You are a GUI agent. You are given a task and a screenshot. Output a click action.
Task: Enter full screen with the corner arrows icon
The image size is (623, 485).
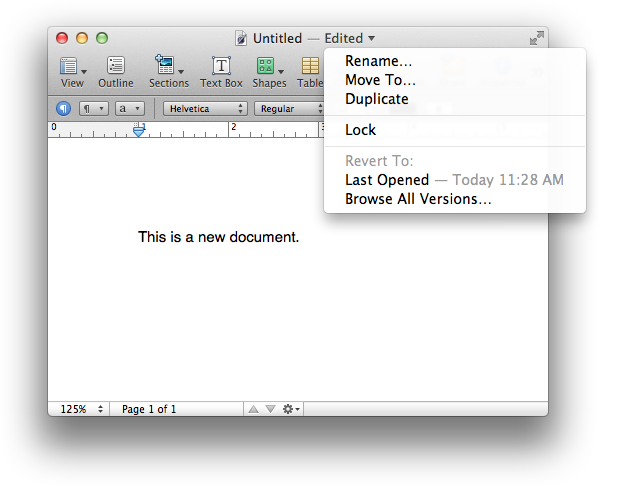tap(536, 38)
